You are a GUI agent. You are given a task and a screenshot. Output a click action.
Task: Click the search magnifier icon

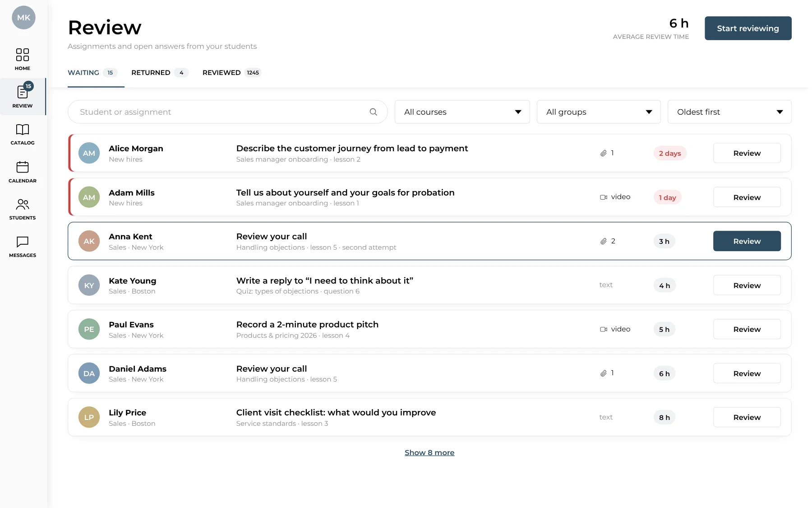point(374,112)
